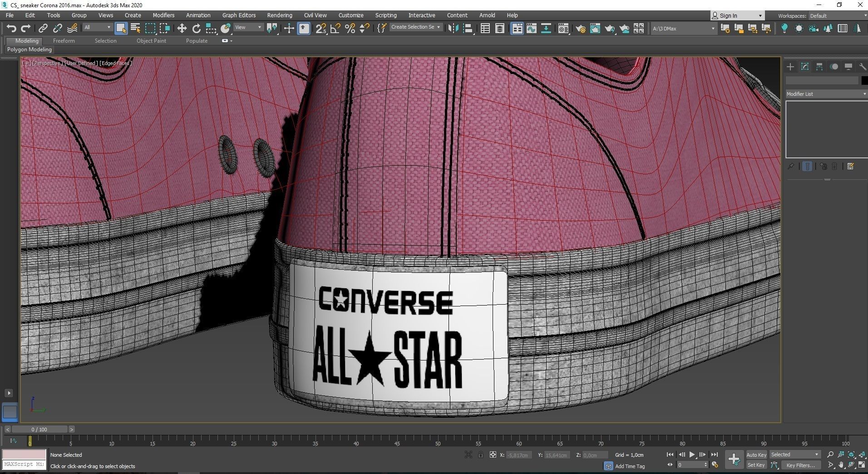Open the View reference coordinate dropdown

point(248,28)
